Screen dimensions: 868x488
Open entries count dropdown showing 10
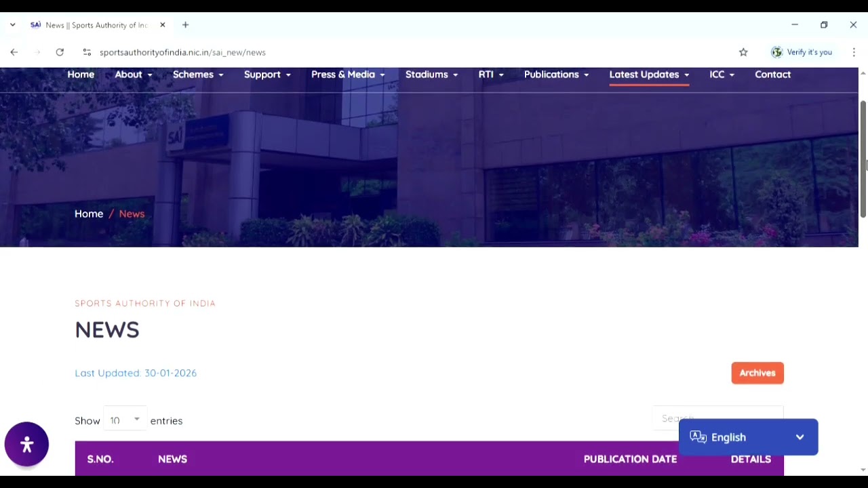point(125,420)
